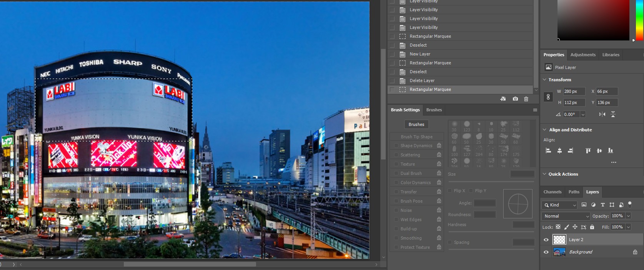644x270 pixels.
Task: Filter layers by shape layers
Action: 612,205
